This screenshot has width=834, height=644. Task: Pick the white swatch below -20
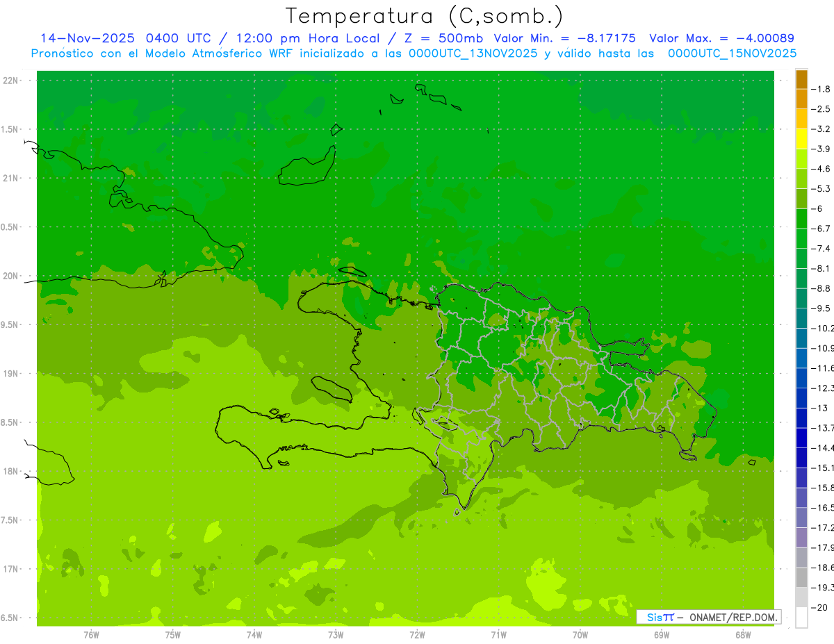[x=801, y=617]
